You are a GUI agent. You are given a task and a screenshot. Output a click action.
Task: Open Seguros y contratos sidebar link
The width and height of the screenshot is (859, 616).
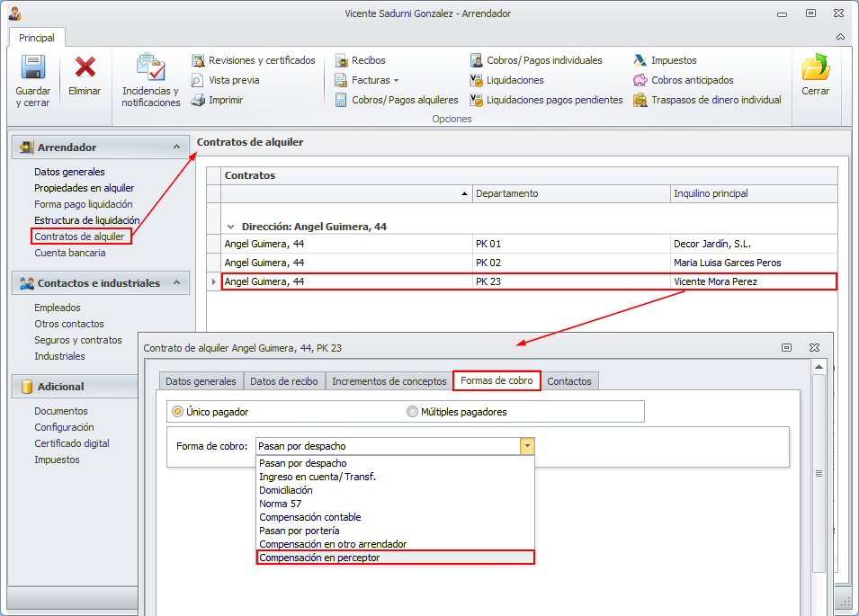tap(78, 340)
